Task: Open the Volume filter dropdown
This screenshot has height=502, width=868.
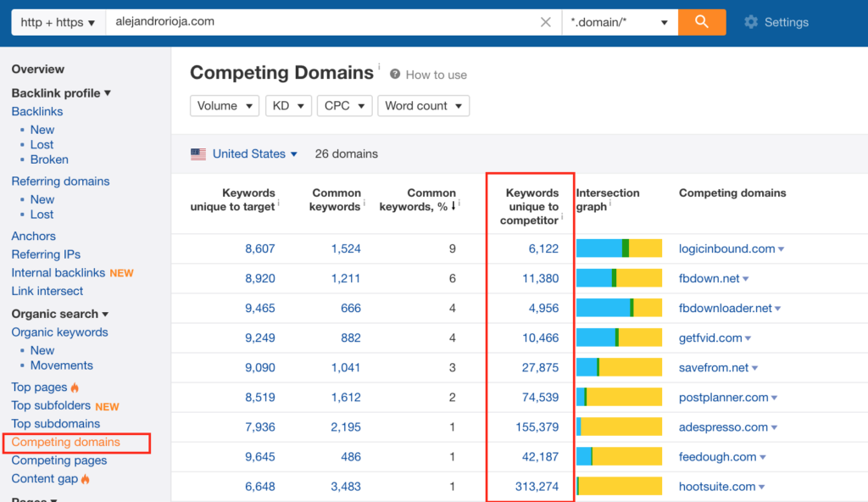Action: click(224, 106)
